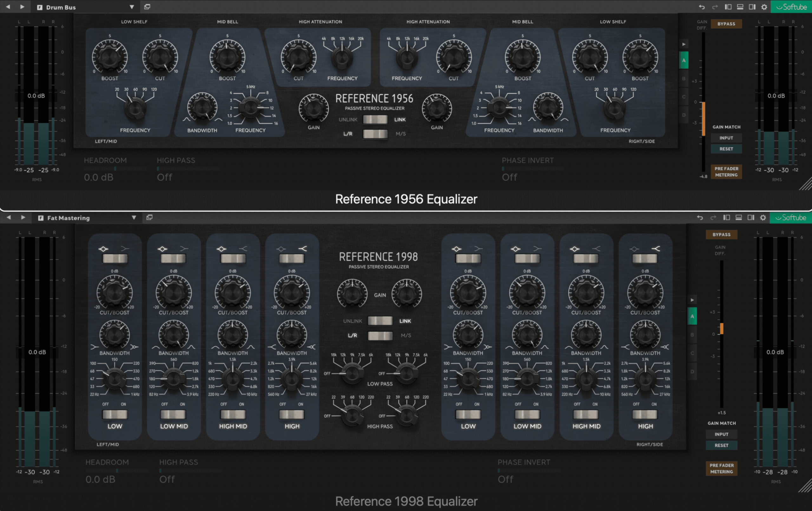Screen dimensions: 812x511
Task: Open the Drum Bus preset dropdown
Action: point(132,7)
